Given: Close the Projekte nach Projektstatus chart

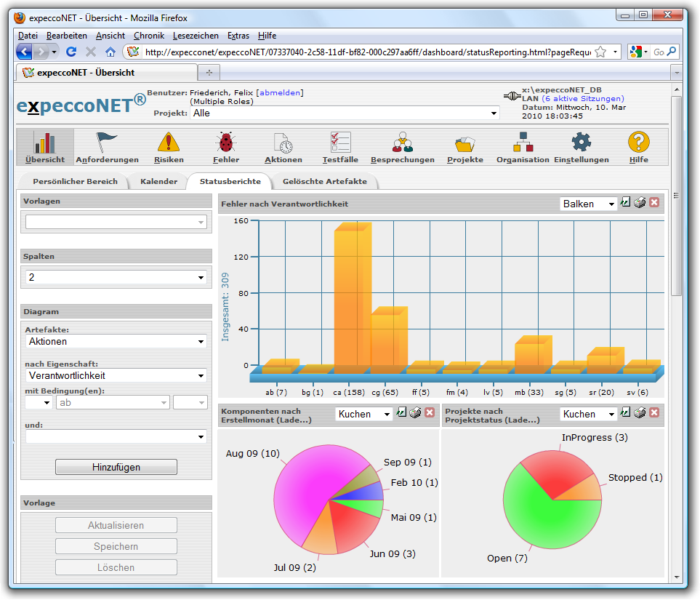Looking at the screenshot, I should [654, 413].
